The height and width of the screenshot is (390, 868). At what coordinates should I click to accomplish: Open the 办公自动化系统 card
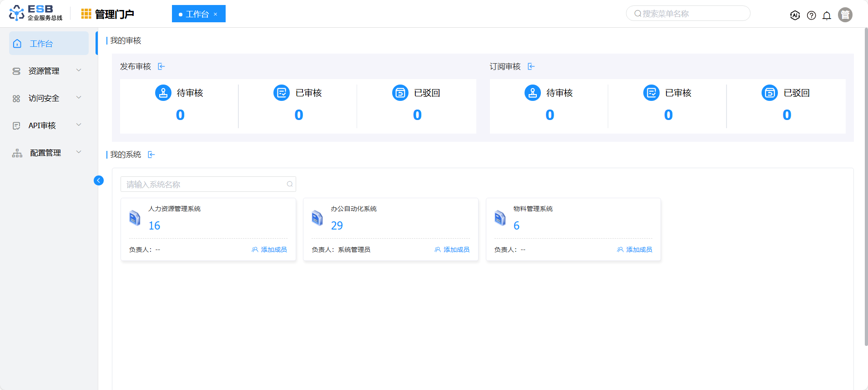click(x=390, y=218)
